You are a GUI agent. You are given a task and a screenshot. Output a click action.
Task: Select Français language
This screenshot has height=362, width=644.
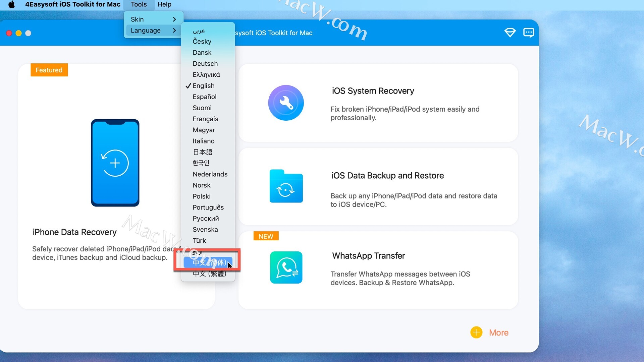click(208, 119)
